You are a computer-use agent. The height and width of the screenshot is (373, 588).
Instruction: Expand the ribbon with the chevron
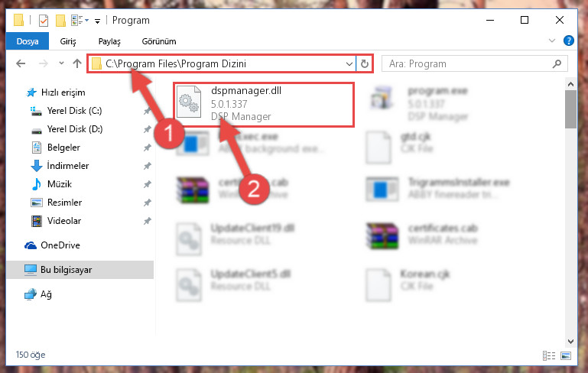click(551, 41)
